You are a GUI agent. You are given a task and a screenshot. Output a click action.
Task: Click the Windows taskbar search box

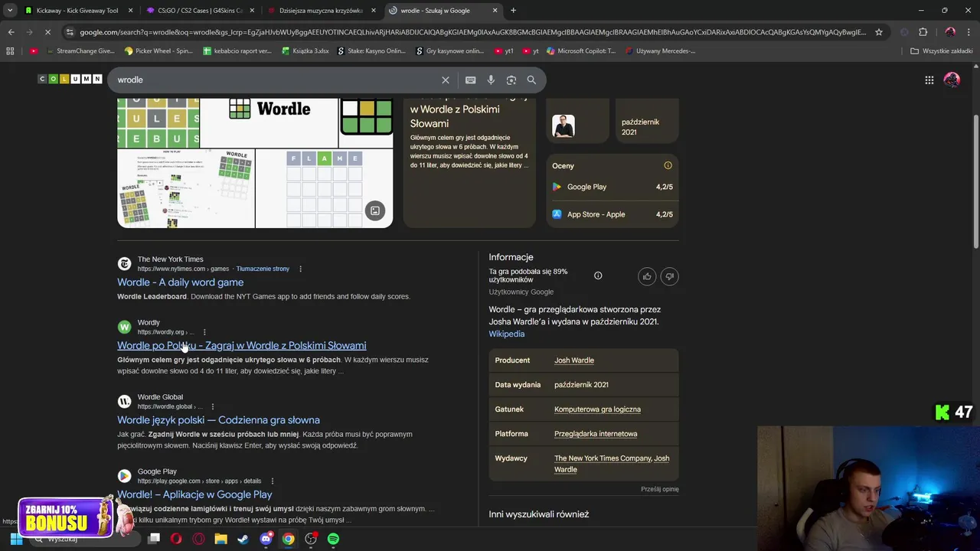(84, 539)
